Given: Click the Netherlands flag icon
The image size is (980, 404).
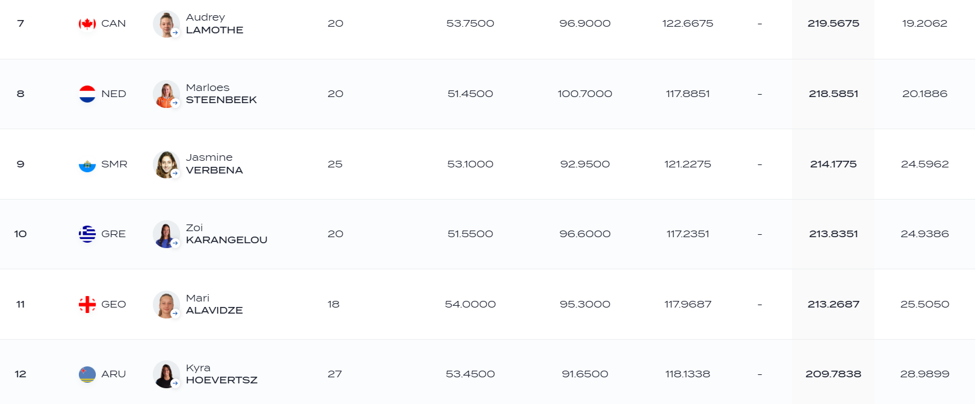Looking at the screenshot, I should pos(87,94).
